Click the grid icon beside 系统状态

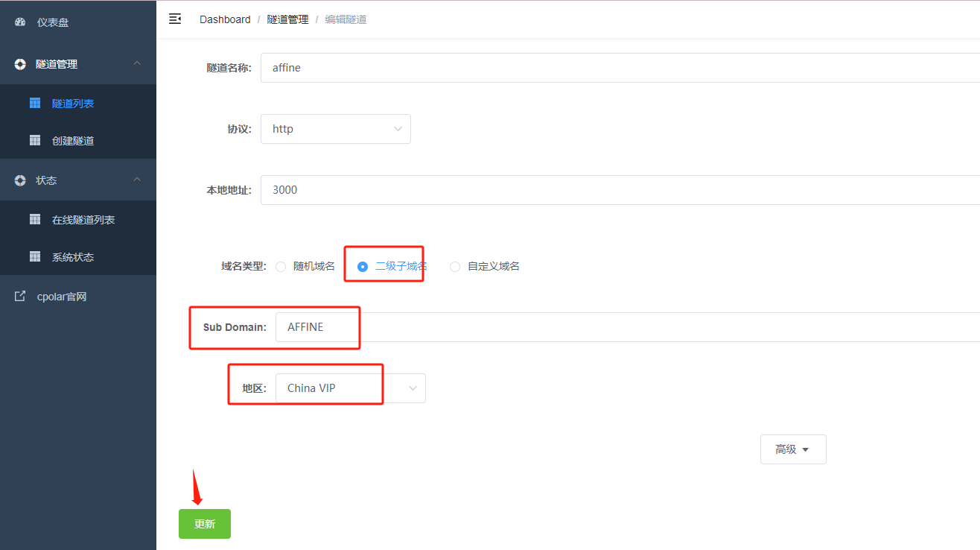pos(35,256)
